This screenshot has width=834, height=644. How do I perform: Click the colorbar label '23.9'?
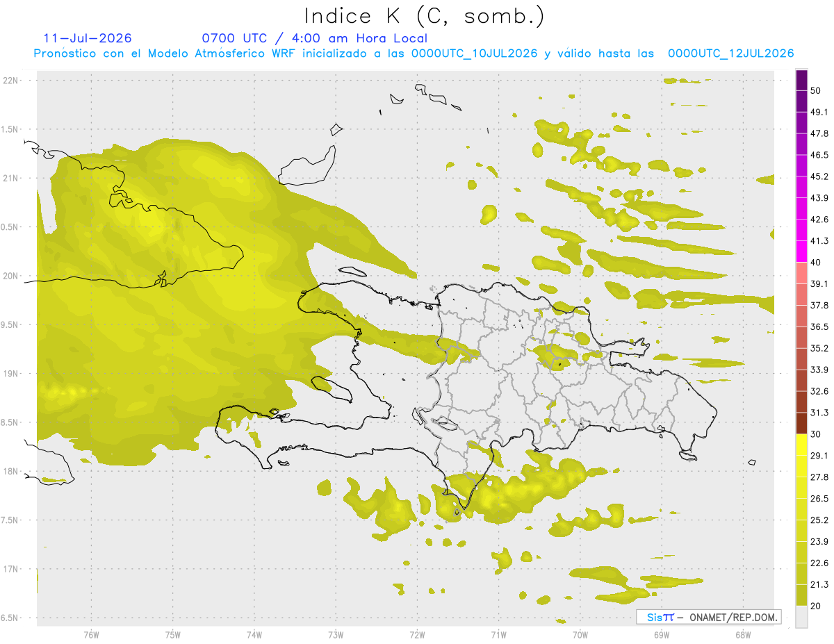click(819, 542)
